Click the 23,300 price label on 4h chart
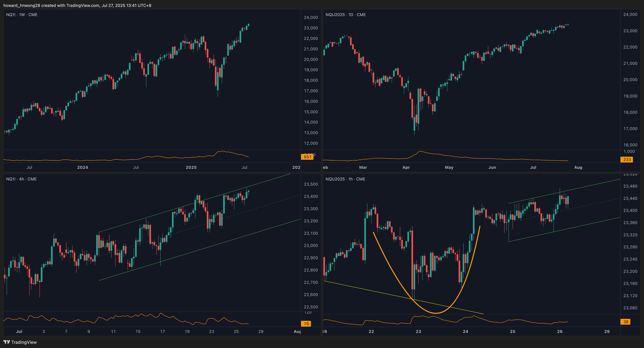644x348 pixels. point(311,209)
